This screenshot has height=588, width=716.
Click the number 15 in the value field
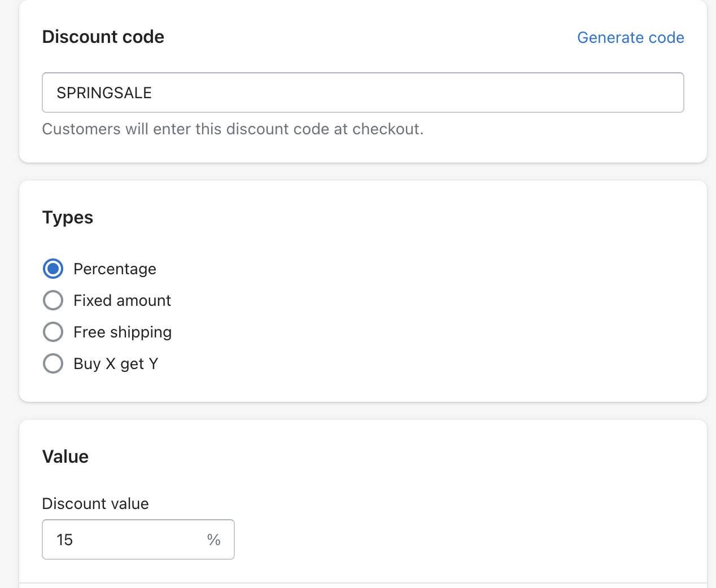(x=64, y=539)
